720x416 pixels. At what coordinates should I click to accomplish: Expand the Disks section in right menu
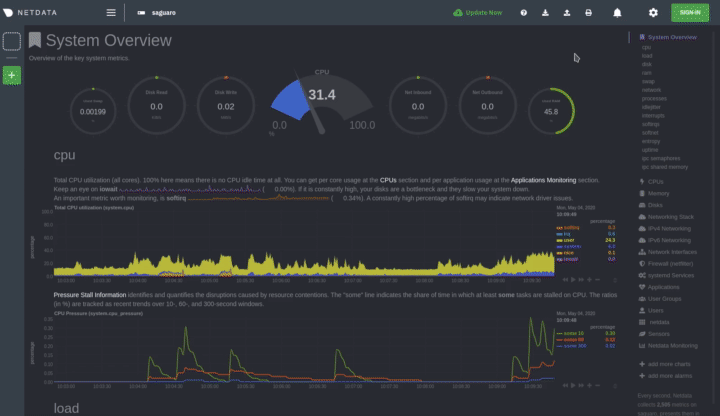[x=655, y=205]
